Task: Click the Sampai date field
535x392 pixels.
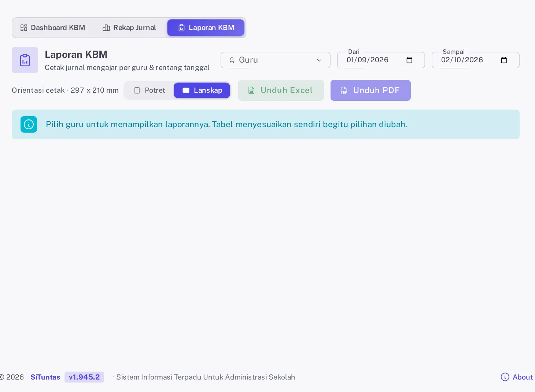Action: [476, 60]
